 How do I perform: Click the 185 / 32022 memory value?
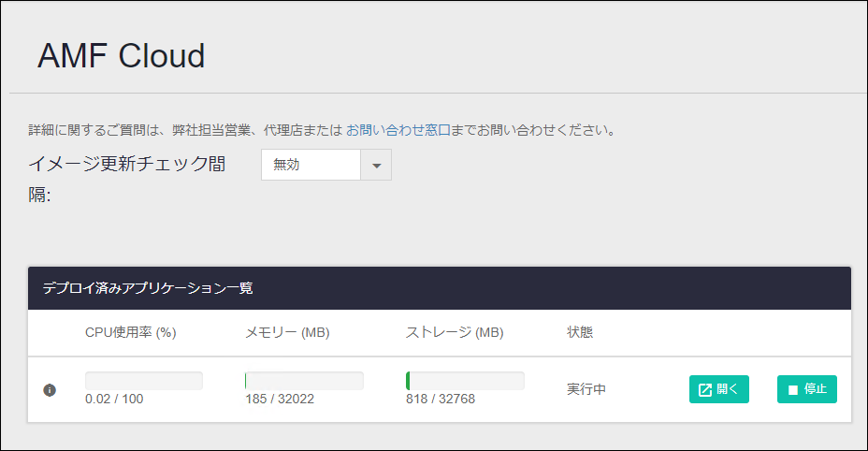click(280, 399)
